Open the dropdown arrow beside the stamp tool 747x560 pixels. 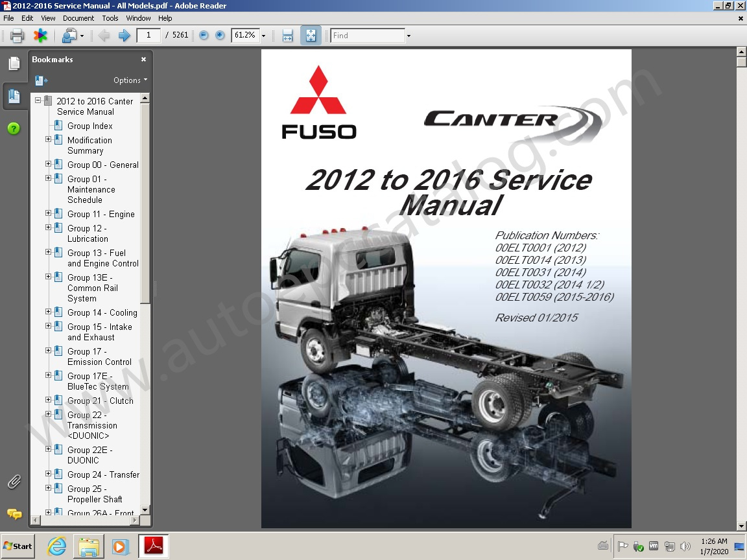coord(82,36)
